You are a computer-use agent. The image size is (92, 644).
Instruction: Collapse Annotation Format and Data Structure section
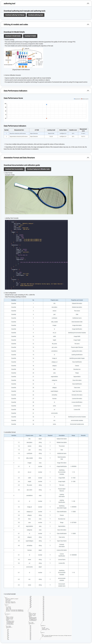click(x=88, y=158)
